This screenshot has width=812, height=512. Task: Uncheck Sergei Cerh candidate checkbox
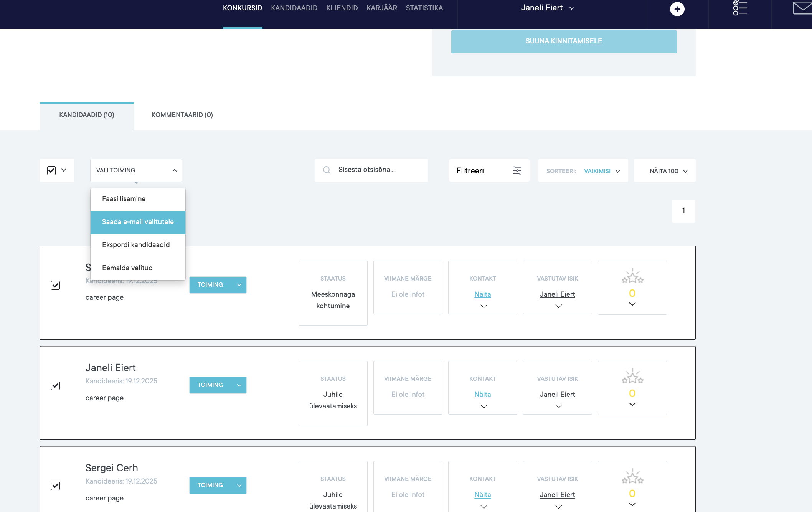tap(56, 486)
